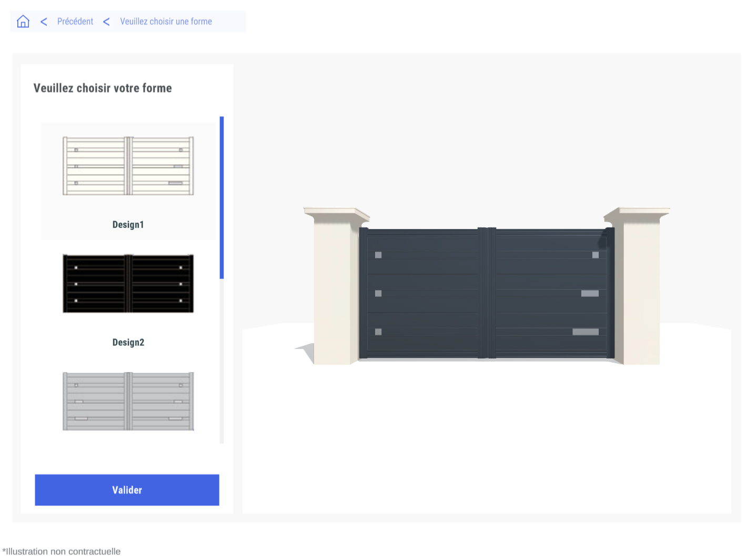Viewport: 756px width, 558px height.
Task: Click the 'Veuillez choisir votre forme' heading
Action: (103, 88)
